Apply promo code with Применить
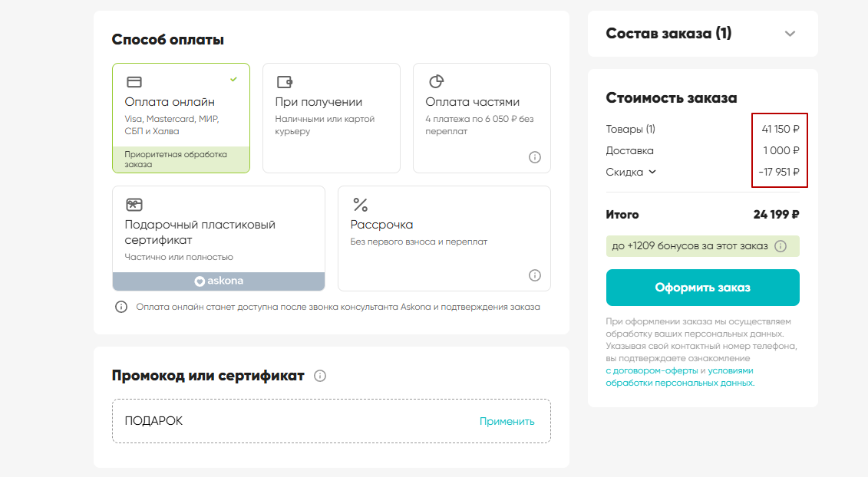 pyautogui.click(x=507, y=421)
